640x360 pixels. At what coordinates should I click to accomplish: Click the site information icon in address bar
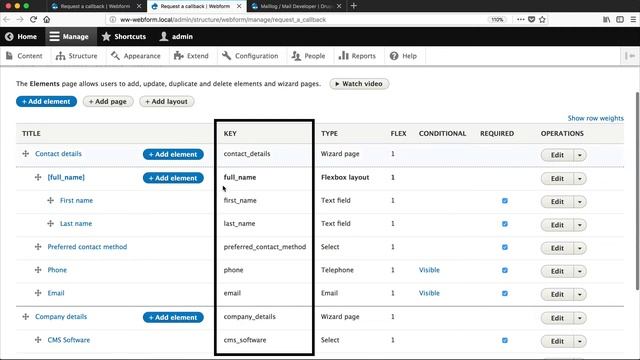[x=113, y=19]
